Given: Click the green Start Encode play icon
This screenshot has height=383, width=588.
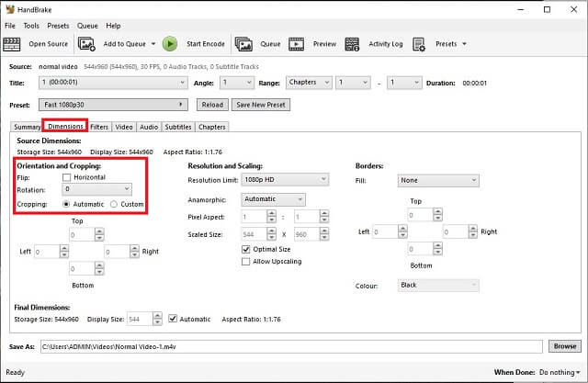Looking at the screenshot, I should [170, 44].
